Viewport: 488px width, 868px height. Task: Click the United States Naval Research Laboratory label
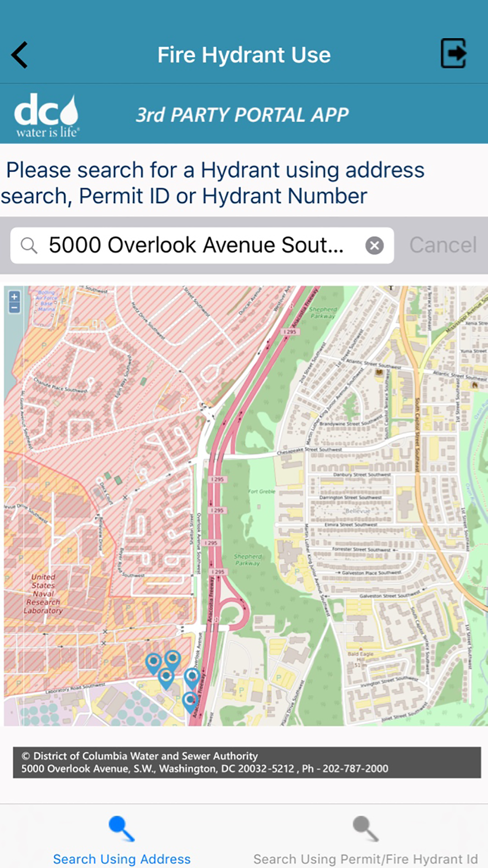(x=43, y=594)
